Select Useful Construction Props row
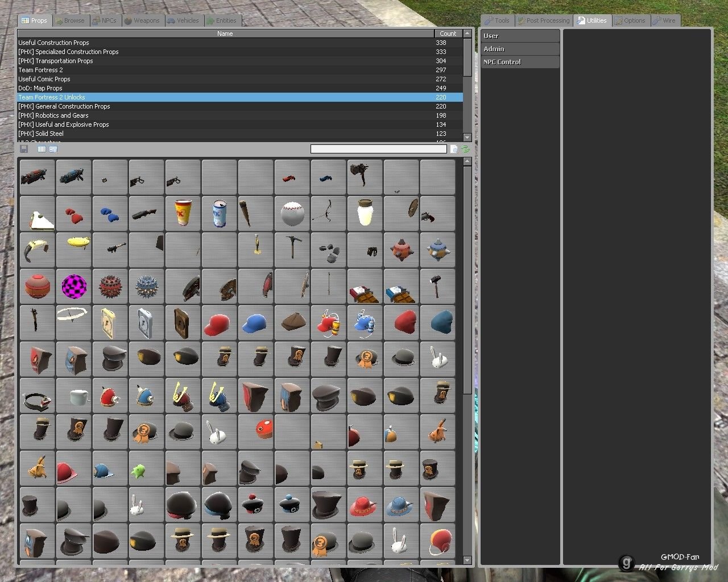Screen dimensions: 728x582 240,43
